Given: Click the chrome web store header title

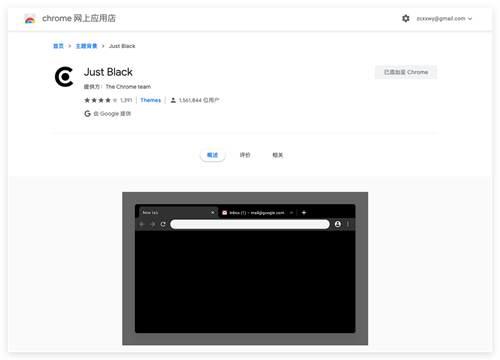Looking at the screenshot, I should click(79, 18).
